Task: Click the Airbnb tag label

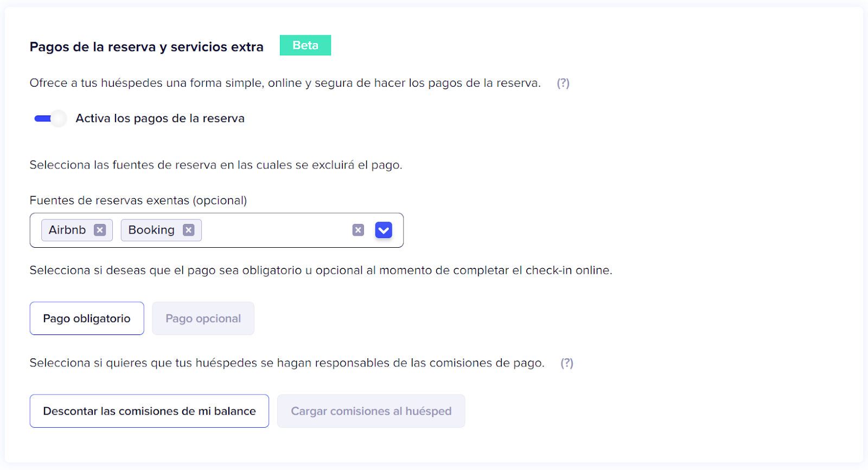Action: (x=67, y=230)
